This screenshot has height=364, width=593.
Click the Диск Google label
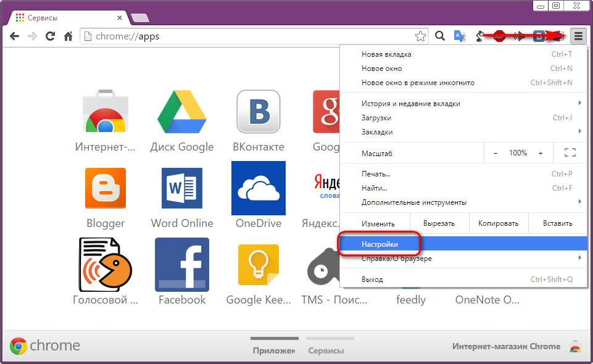coord(182,147)
